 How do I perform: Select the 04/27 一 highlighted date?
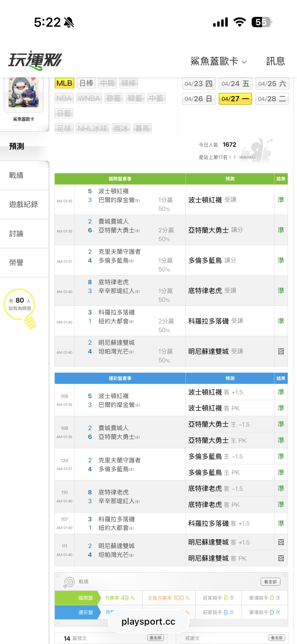coord(235,99)
